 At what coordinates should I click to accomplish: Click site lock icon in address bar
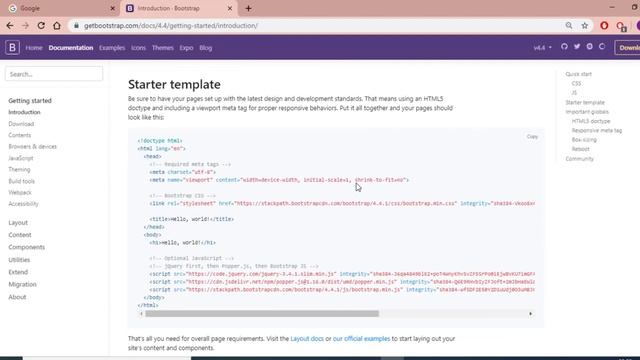click(76, 26)
